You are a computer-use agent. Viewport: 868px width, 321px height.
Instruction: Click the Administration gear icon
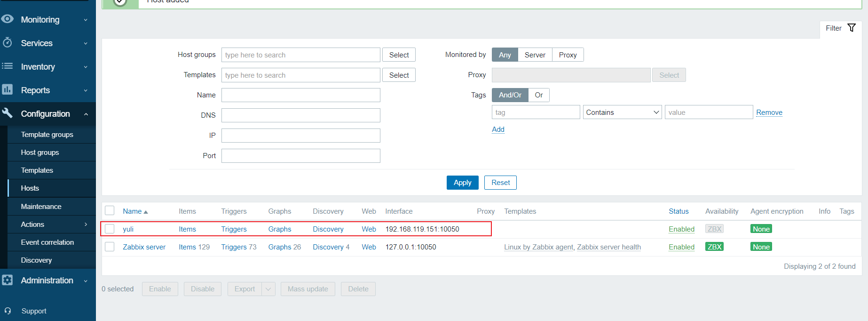[7, 280]
